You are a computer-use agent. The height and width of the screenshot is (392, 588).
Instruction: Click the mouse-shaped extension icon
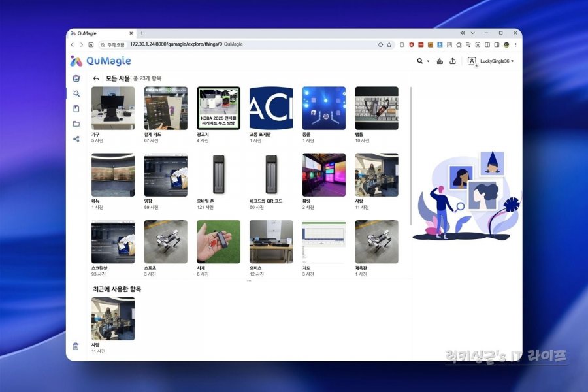tap(402, 44)
